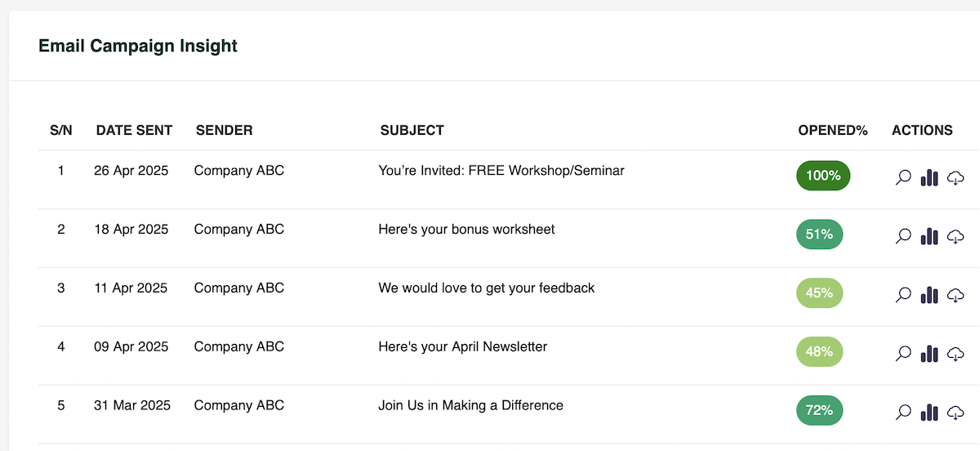Click the magnifier icon for the 26 Apr 2025 campaign
The width and height of the screenshot is (980, 451).
point(903,177)
